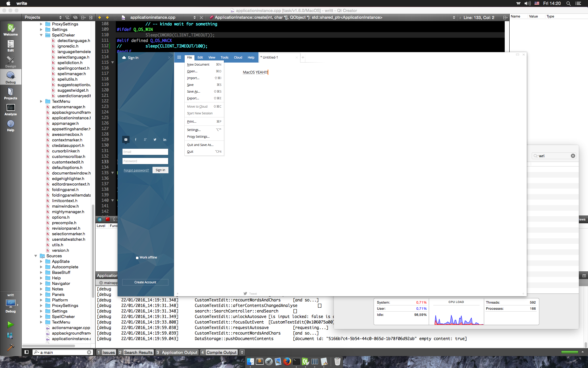
Task: Go forward with the right yellow arrow
Action: [x=107, y=17]
